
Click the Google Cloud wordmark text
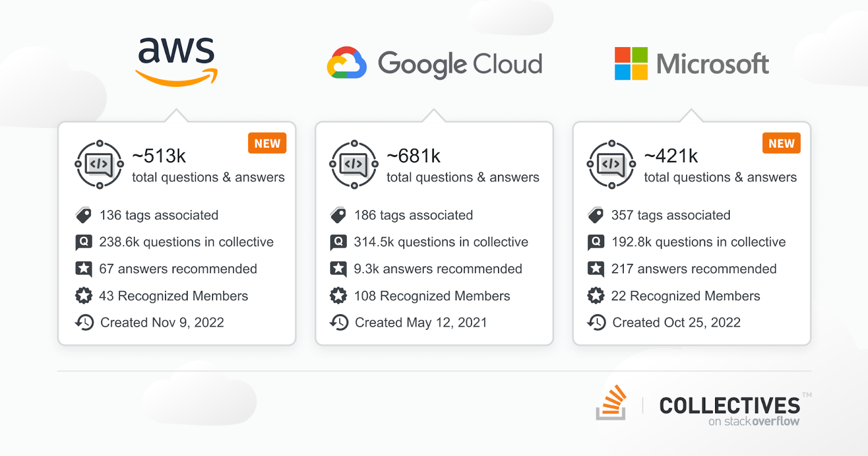(460, 64)
